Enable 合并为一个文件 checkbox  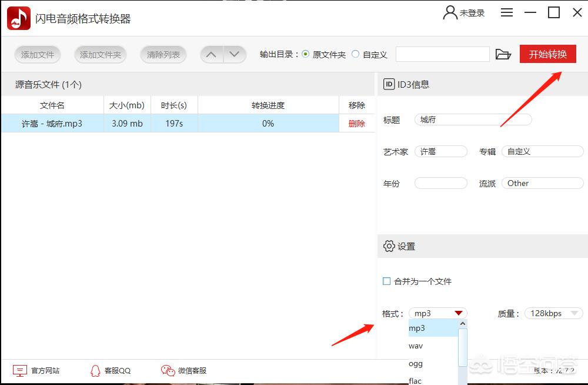point(386,281)
